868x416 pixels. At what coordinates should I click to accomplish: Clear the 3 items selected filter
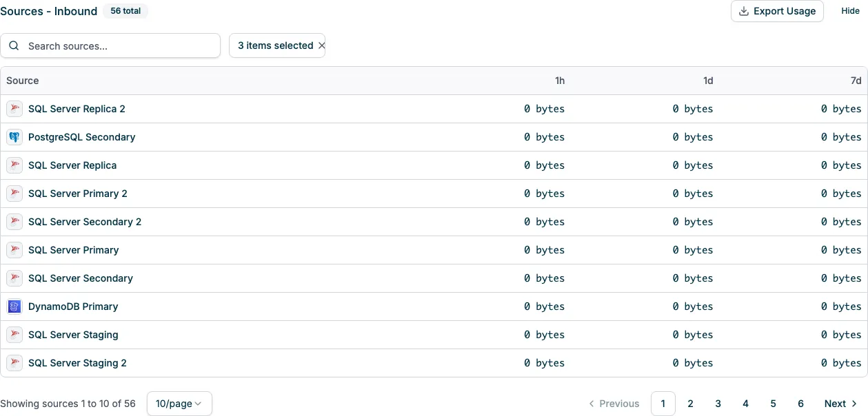tap(321, 45)
